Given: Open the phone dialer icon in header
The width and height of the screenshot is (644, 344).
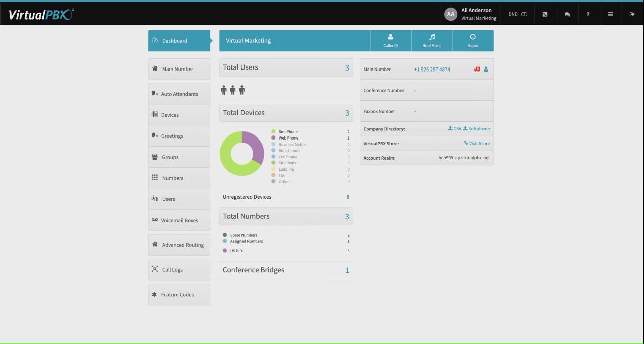Looking at the screenshot, I should click(545, 14).
